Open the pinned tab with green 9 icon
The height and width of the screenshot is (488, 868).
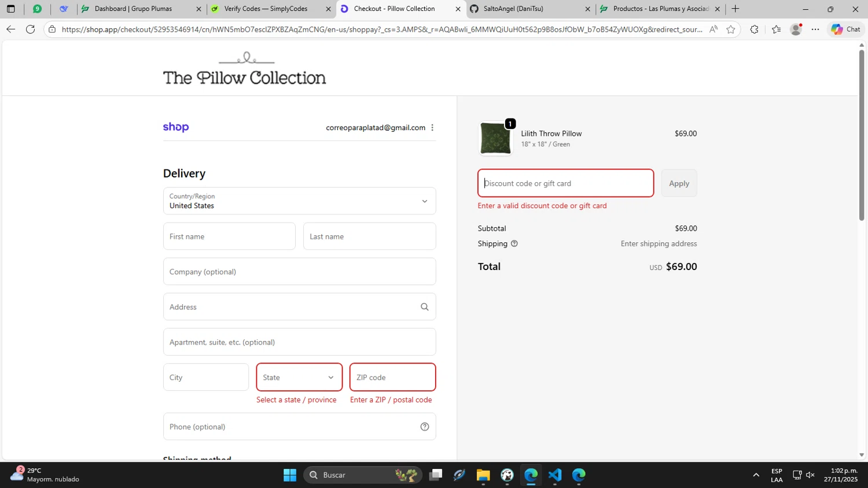(x=37, y=9)
